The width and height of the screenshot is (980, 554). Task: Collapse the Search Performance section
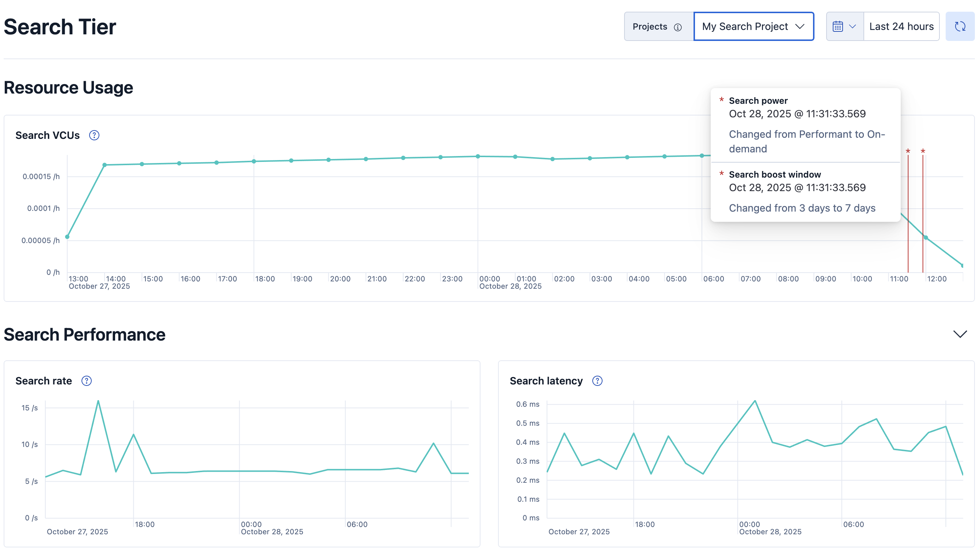[x=960, y=334]
